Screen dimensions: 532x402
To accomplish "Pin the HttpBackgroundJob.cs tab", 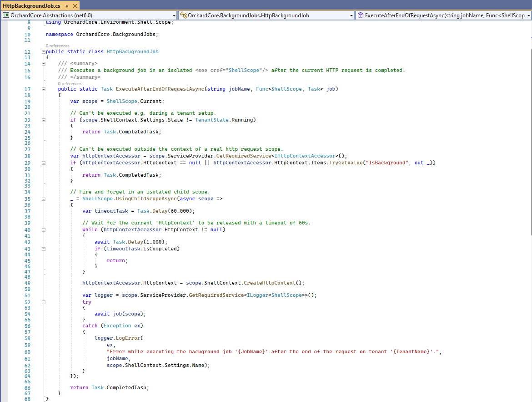I will point(67,6).
